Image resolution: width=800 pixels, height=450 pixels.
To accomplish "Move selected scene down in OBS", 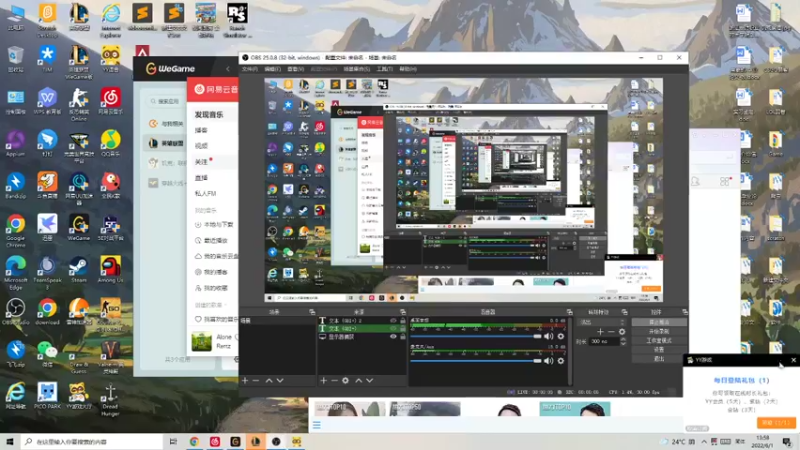I will pos(280,381).
